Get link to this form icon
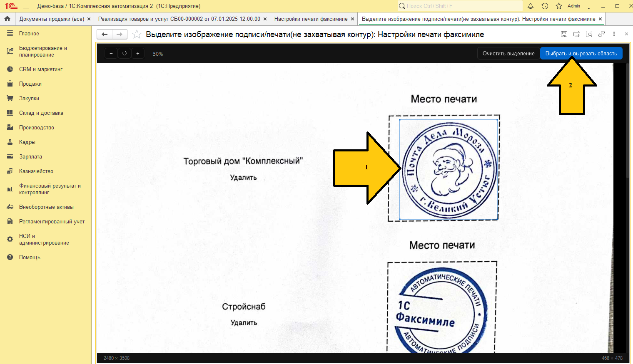 click(601, 34)
